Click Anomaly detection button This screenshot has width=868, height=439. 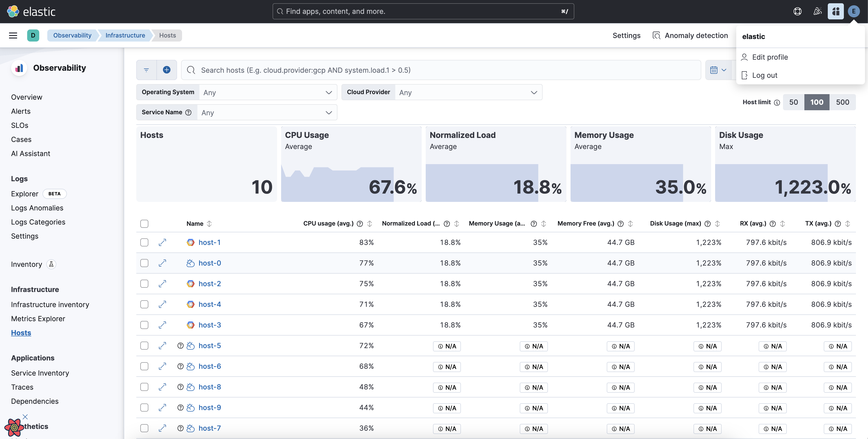pyautogui.click(x=690, y=35)
